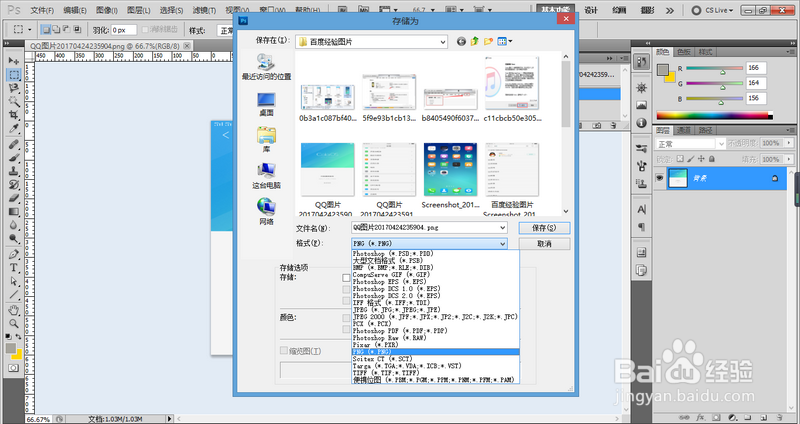This screenshot has width=800, height=424.
Task: Open the History panel icon in dock
Action: [641, 62]
